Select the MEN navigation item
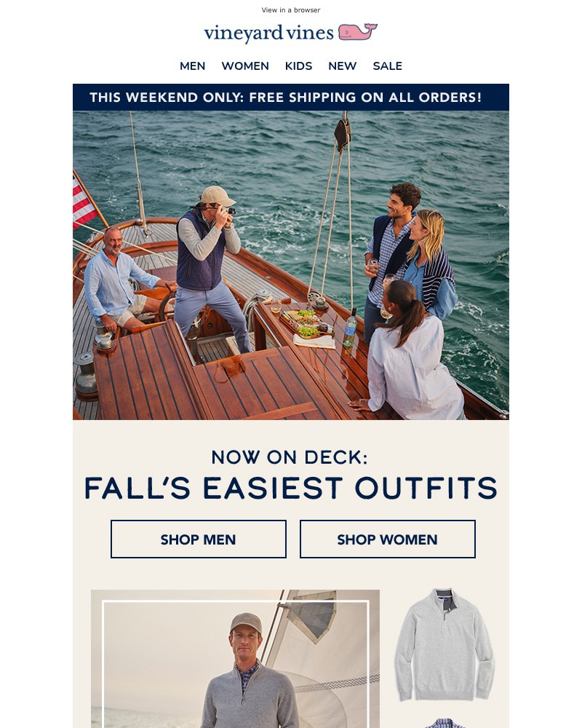The image size is (582, 728). [x=192, y=66]
